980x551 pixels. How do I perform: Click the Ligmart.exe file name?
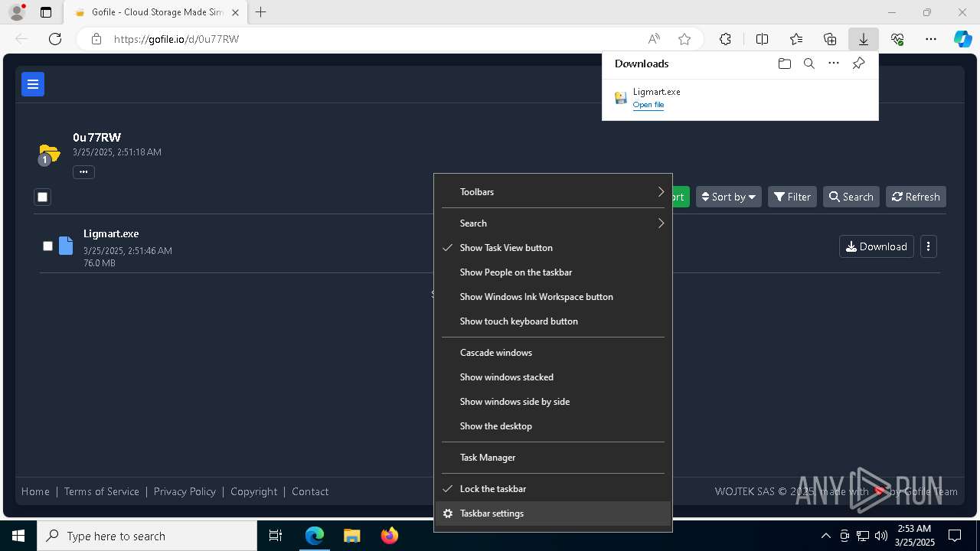point(111,233)
